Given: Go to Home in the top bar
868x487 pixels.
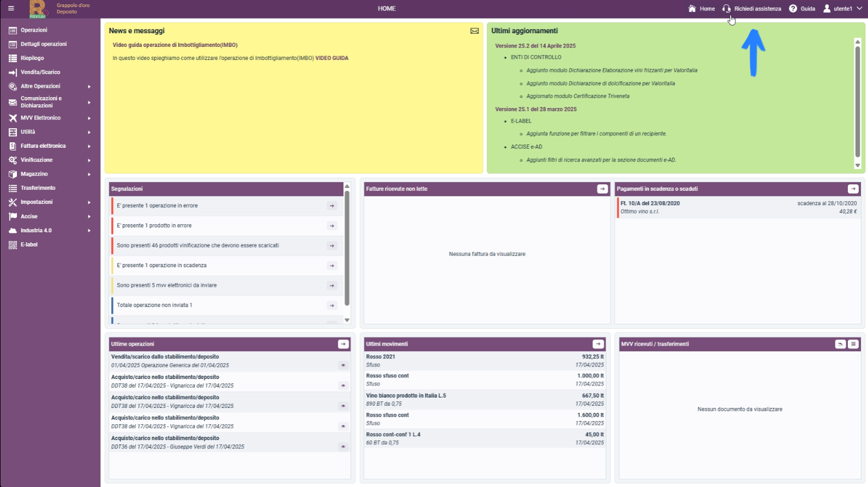Looking at the screenshot, I should pyautogui.click(x=702, y=9).
